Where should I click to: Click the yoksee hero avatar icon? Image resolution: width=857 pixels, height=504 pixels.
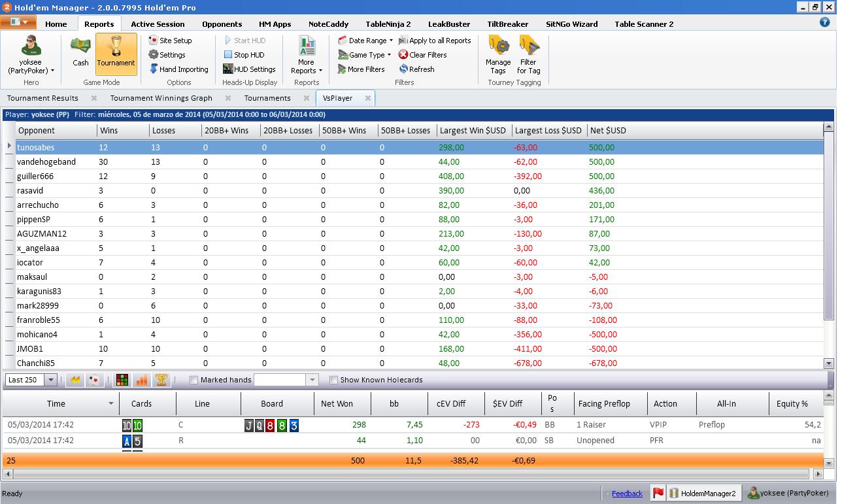[31, 47]
